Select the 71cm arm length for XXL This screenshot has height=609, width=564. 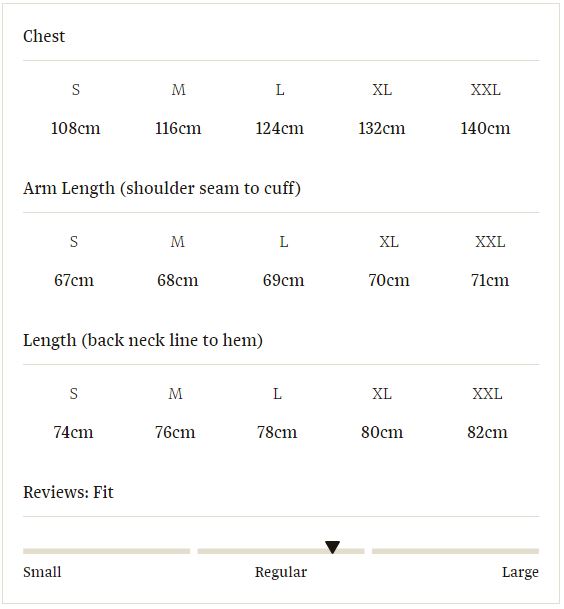tap(490, 280)
